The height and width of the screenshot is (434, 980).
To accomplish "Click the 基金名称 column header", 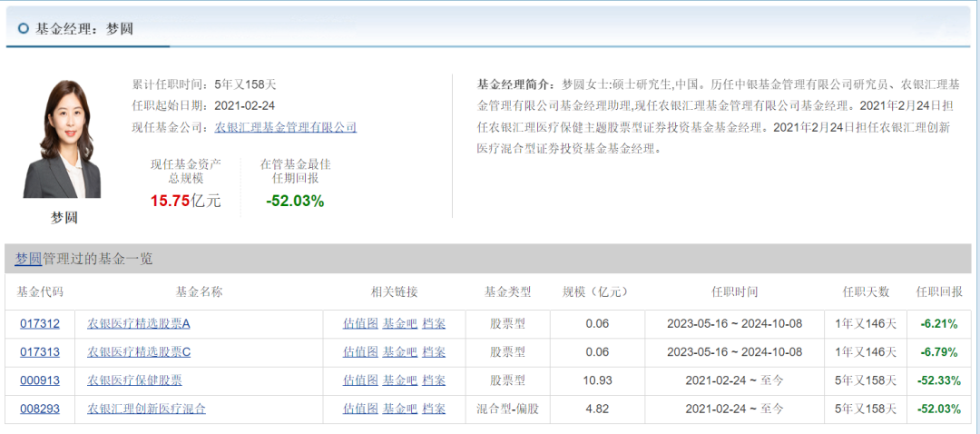I will click(x=200, y=292).
